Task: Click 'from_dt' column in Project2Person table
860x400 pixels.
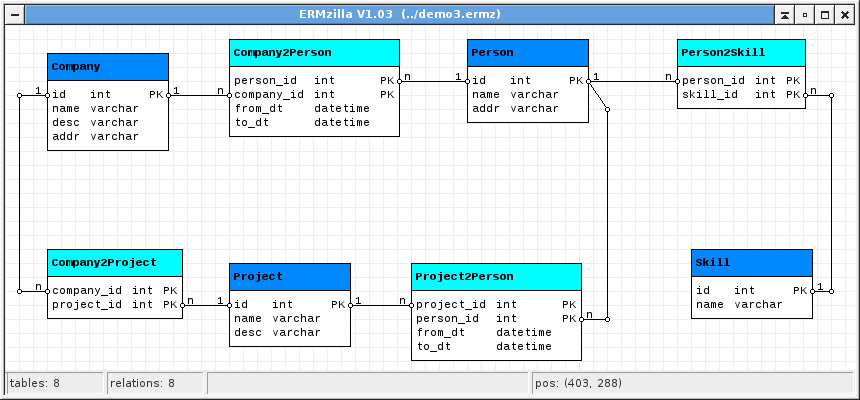Action: [x=496, y=333]
